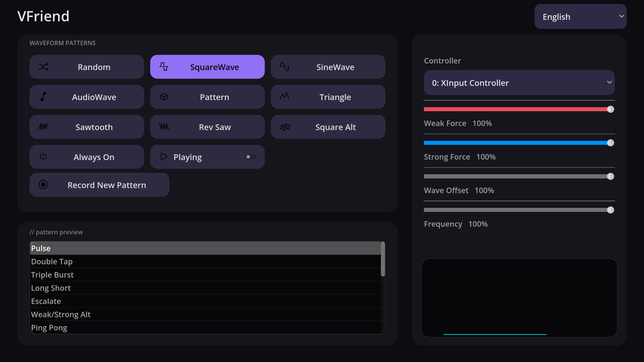Image resolution: width=644 pixels, height=362 pixels.
Task: Click the music note icon on AudioWave
Action: [43, 97]
